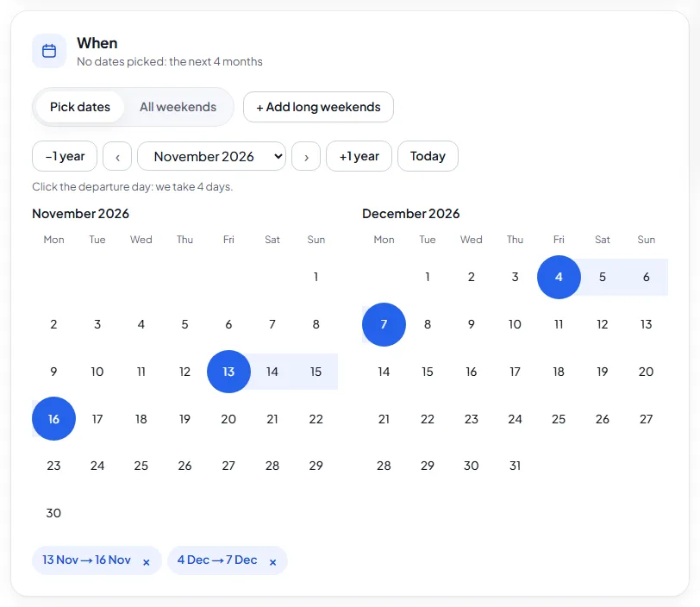Select December 9 in the calendar

(472, 324)
